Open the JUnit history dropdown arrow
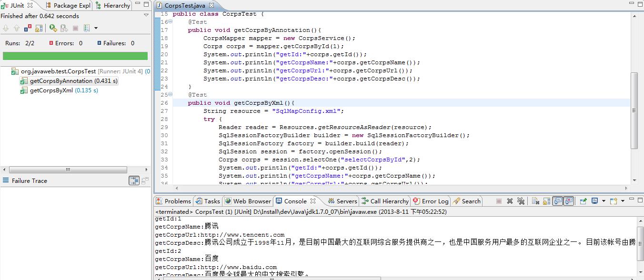644x280 pixels. (96, 29)
